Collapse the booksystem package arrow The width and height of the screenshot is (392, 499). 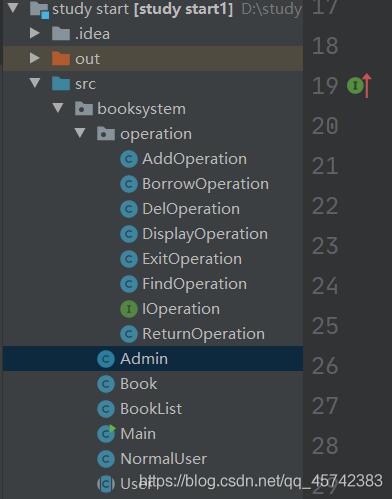click(58, 108)
